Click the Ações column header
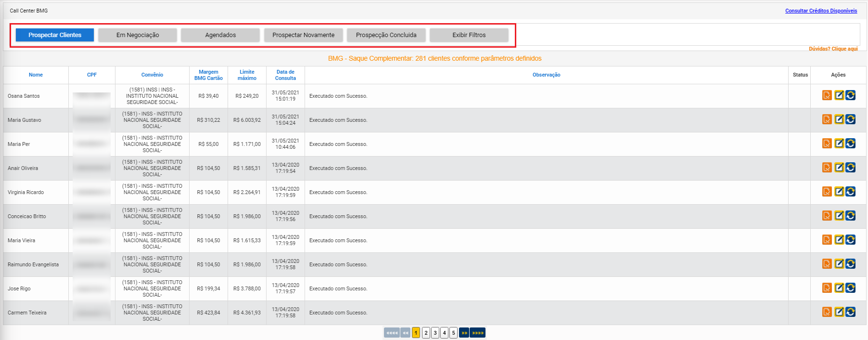 tap(838, 75)
